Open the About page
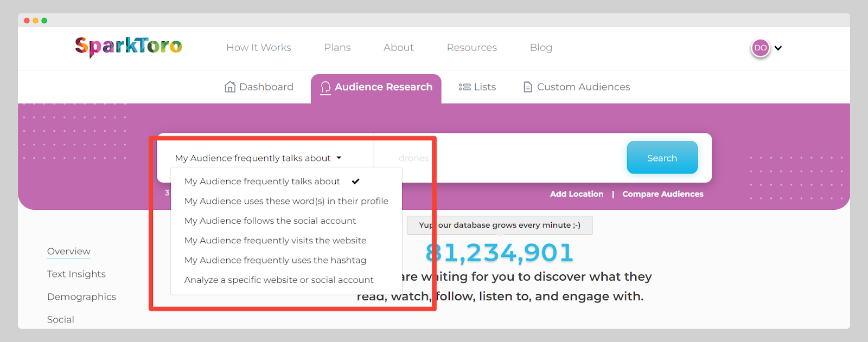Viewport: 868px width, 342px height. coord(399,48)
